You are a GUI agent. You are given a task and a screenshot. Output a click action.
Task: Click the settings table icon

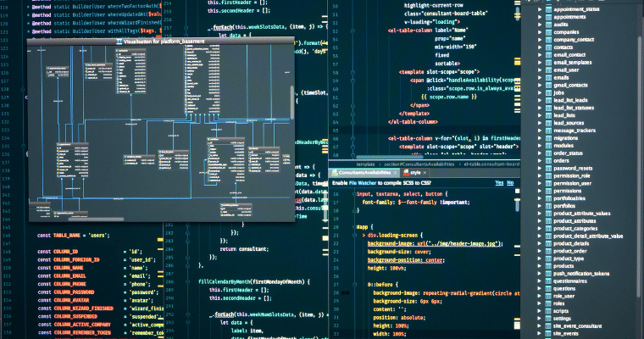click(x=548, y=319)
